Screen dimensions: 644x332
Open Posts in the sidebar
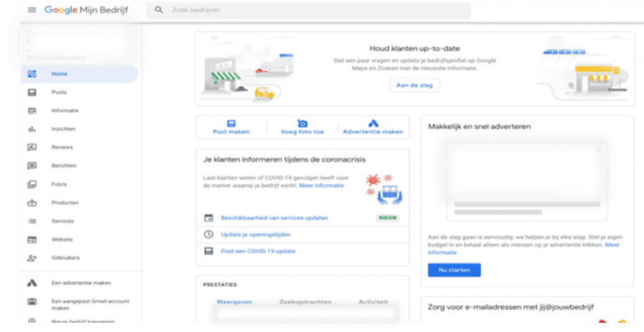(79, 93)
